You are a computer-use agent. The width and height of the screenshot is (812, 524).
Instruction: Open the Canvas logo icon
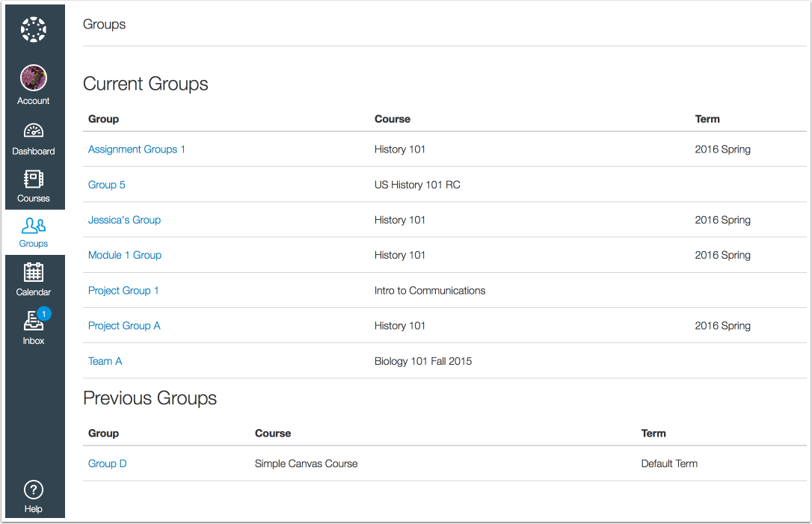point(34,29)
